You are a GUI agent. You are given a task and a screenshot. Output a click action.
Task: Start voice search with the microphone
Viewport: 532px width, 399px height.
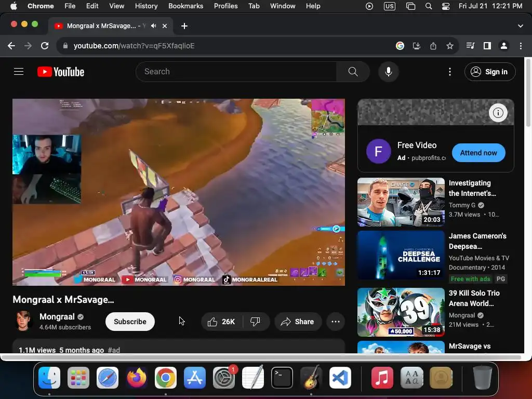[x=389, y=72]
